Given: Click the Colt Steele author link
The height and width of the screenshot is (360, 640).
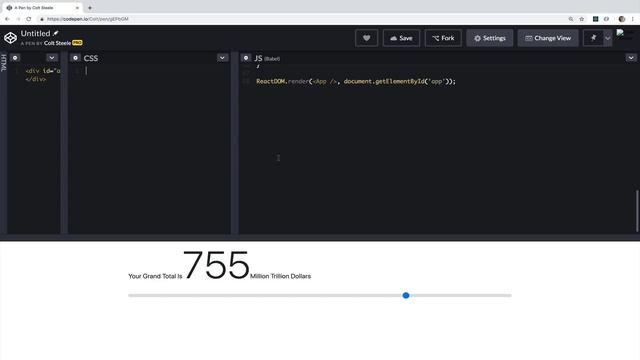Looking at the screenshot, I should coord(57,43).
